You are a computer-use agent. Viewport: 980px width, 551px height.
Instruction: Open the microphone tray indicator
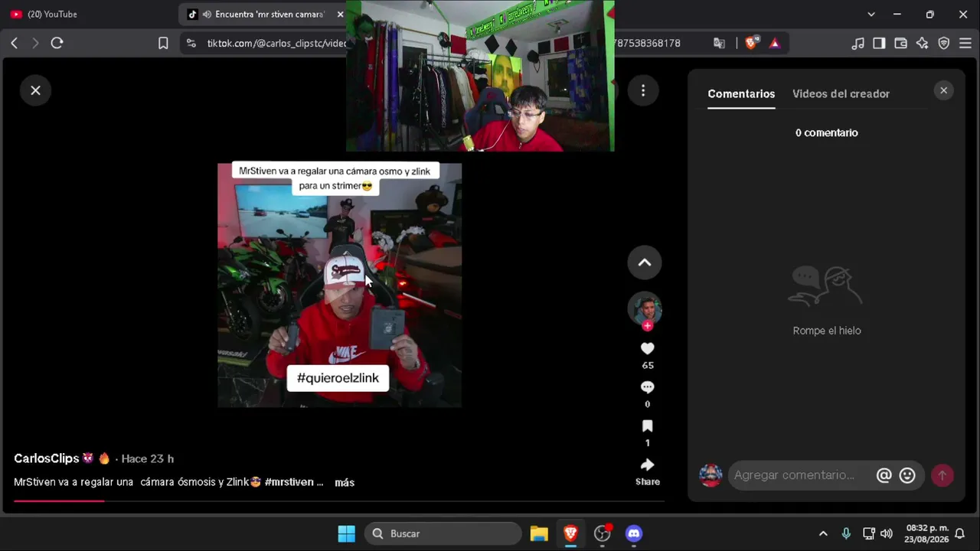tap(846, 533)
